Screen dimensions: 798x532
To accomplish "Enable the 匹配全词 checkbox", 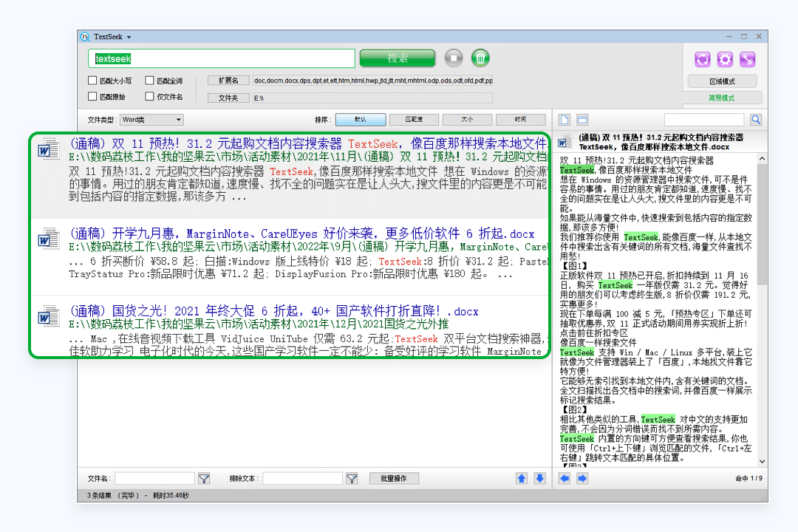I will click(149, 81).
